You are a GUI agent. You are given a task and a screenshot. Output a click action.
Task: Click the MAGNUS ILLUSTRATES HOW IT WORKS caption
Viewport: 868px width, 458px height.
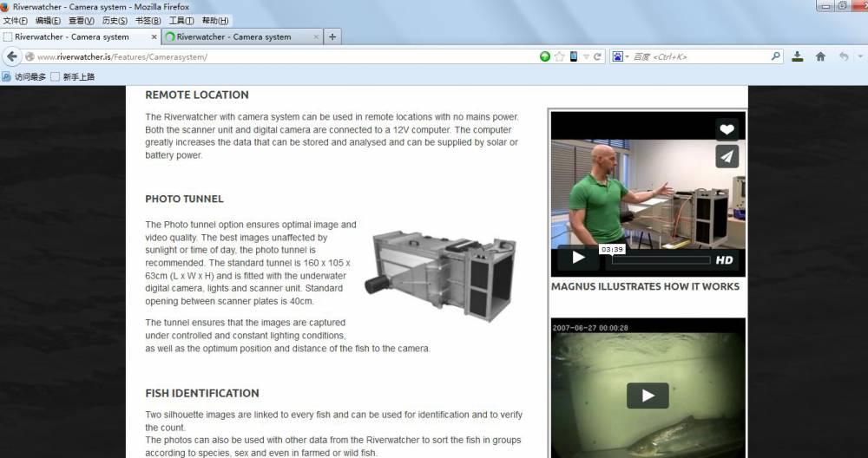(645, 286)
